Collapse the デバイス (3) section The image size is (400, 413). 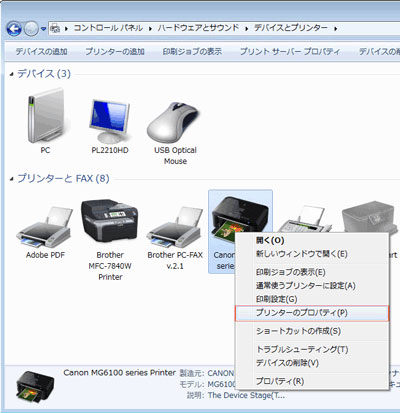12,74
